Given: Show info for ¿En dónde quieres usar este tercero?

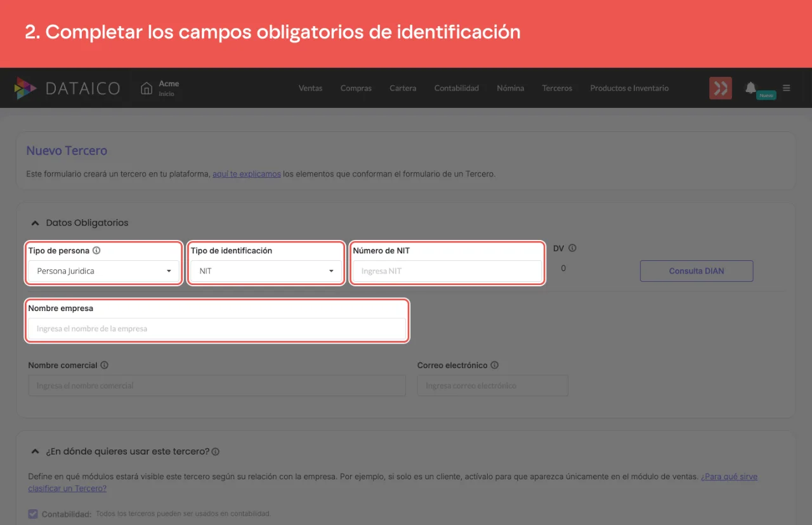Looking at the screenshot, I should pos(216,452).
